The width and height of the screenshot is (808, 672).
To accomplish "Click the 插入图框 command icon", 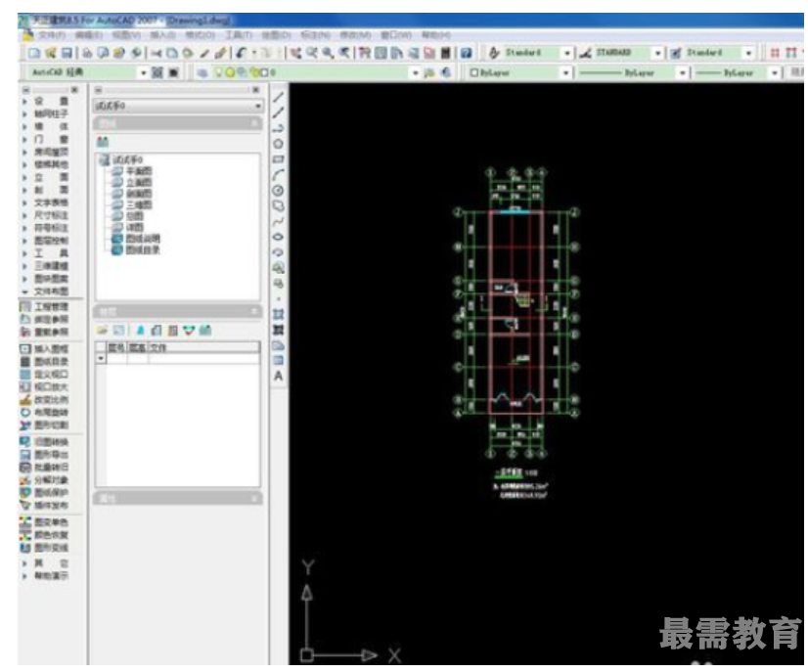I will coord(25,349).
